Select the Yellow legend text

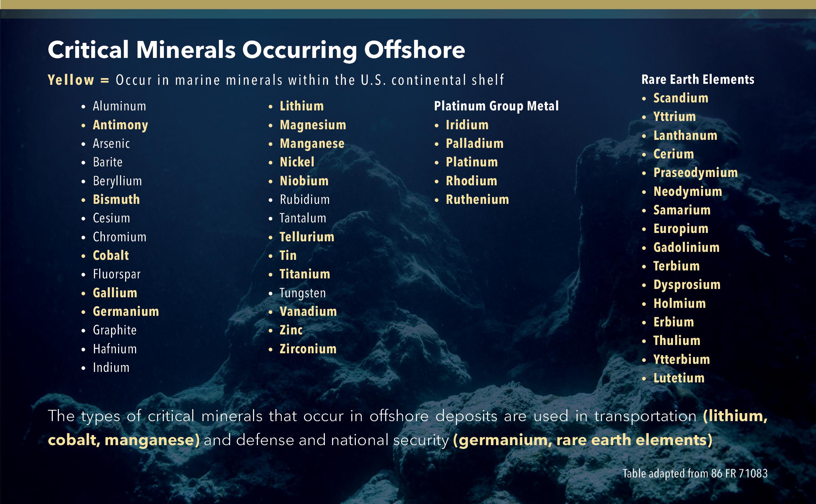click(x=71, y=80)
